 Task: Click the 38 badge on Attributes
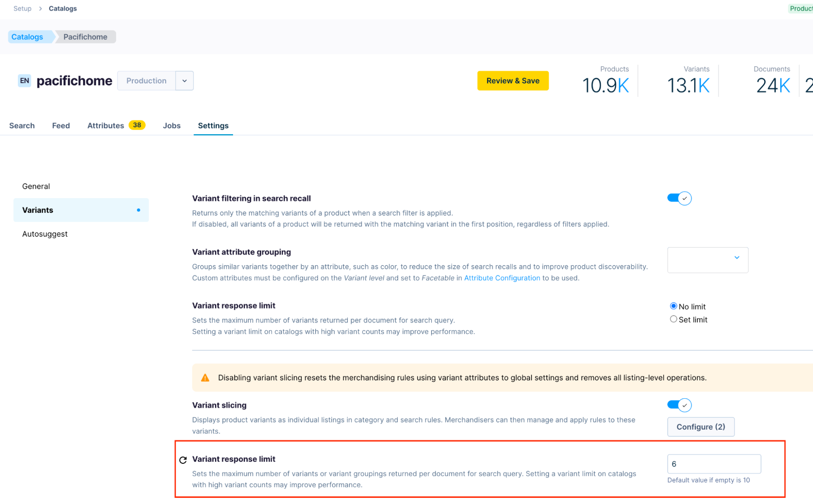[x=137, y=125]
